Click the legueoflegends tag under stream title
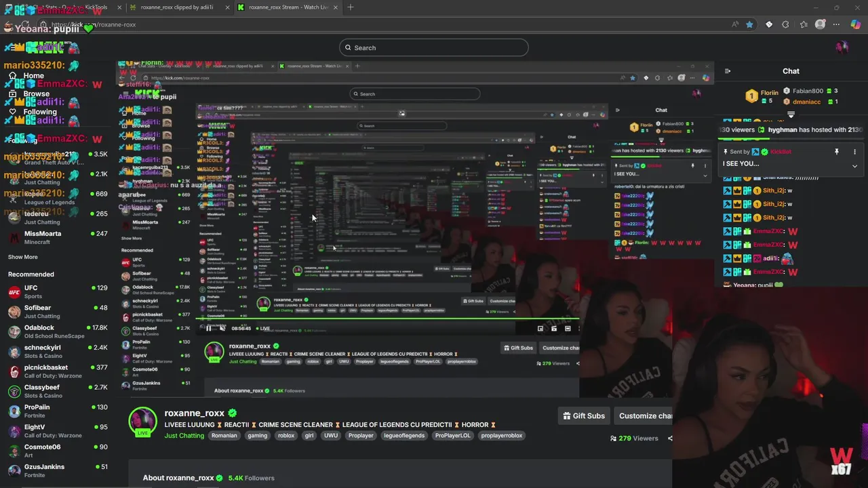The width and height of the screenshot is (868, 488). [x=403, y=436]
